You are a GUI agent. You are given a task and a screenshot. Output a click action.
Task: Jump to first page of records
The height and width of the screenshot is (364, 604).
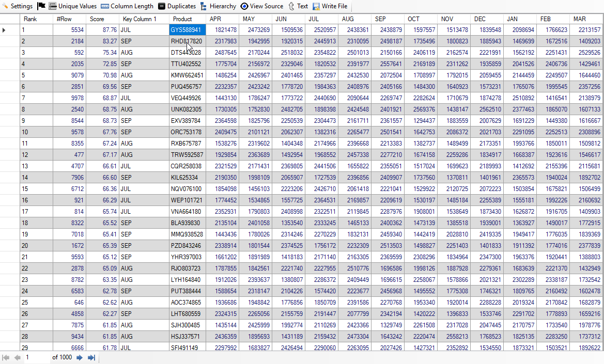[6, 357]
